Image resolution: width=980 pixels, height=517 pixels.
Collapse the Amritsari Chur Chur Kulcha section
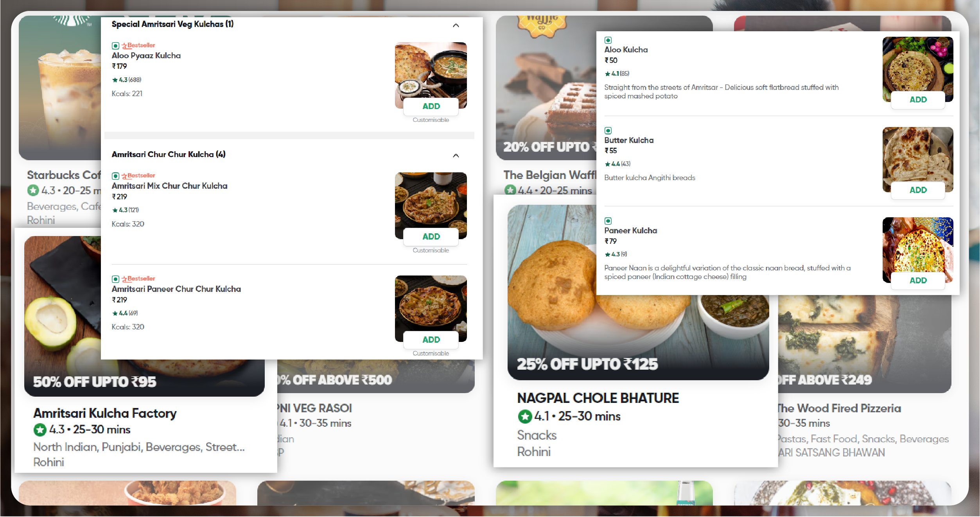point(458,155)
